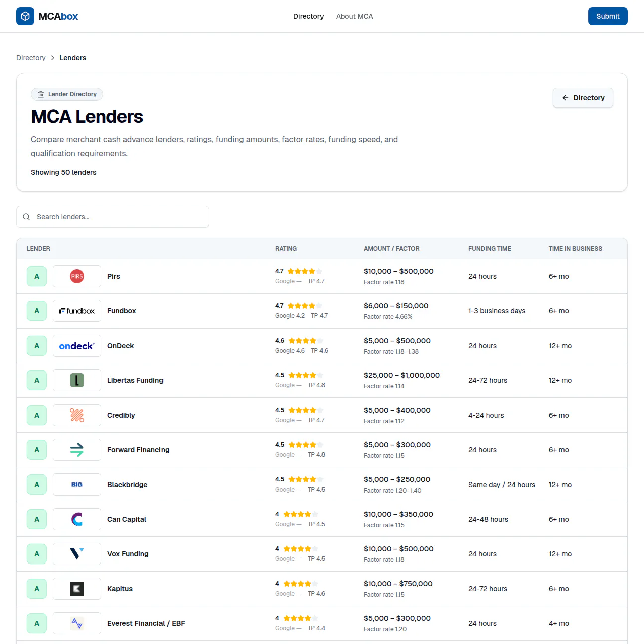Screen dimensions: 644x644
Task: Click the $25,000 – $1,000,000 amount
Action: coord(402,375)
